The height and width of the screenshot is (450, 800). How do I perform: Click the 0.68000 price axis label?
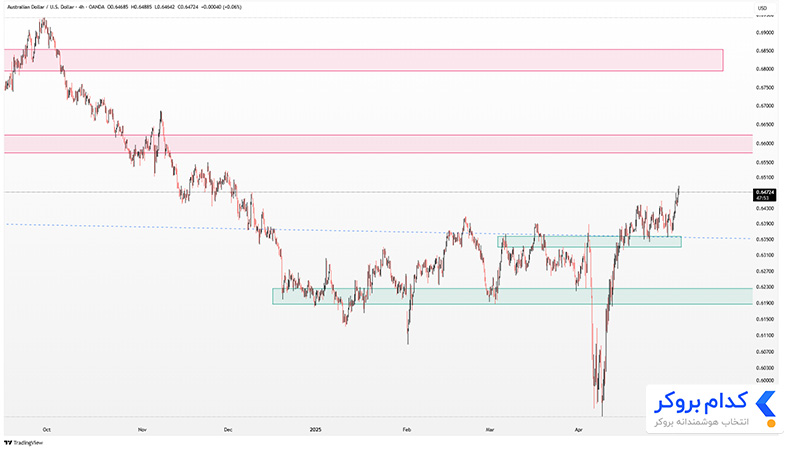click(x=765, y=69)
